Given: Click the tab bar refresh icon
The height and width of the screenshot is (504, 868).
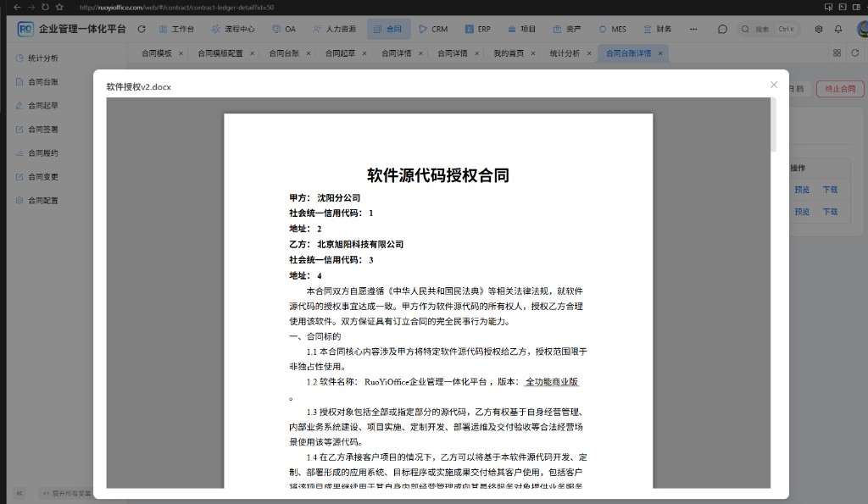Looking at the screenshot, I should 855,53.
